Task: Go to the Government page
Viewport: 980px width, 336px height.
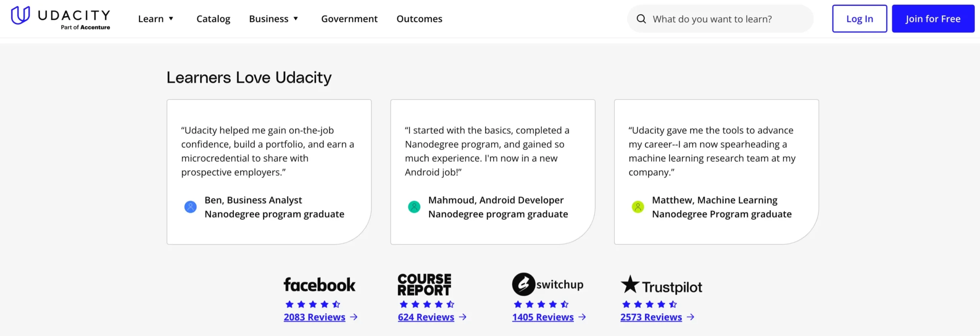Action: tap(349, 19)
